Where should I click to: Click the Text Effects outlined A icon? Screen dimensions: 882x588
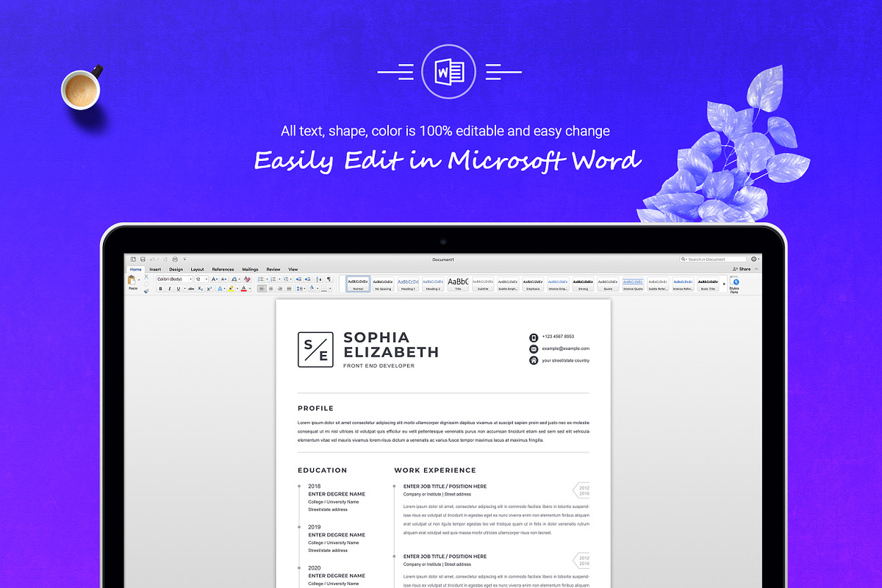pyautogui.click(x=220, y=289)
